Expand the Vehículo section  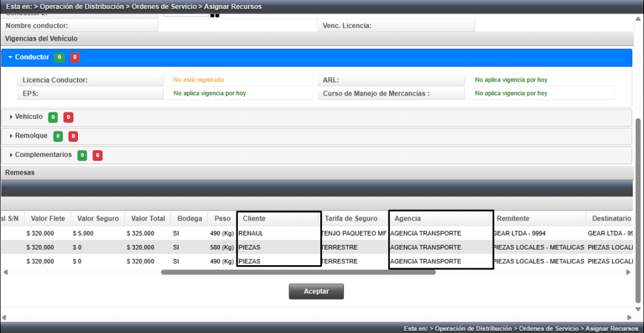[x=28, y=117]
